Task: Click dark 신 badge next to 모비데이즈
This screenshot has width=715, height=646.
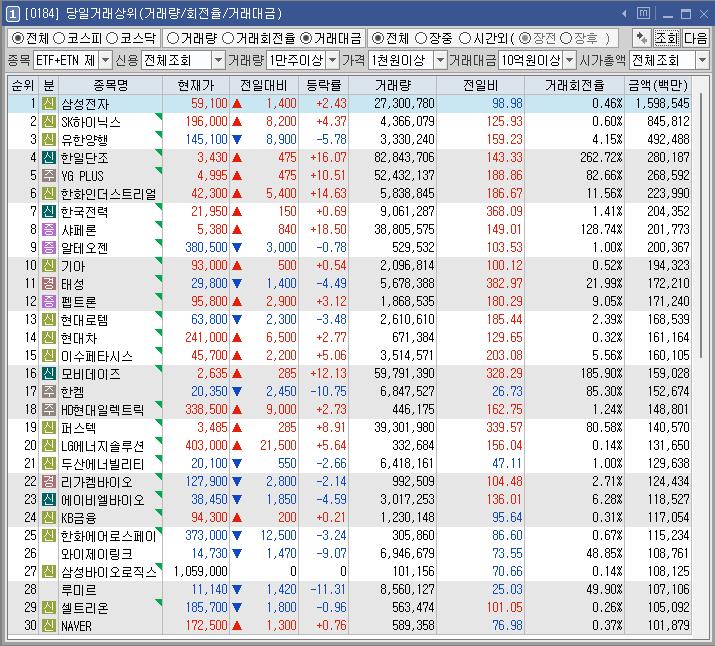Action: pos(49,373)
